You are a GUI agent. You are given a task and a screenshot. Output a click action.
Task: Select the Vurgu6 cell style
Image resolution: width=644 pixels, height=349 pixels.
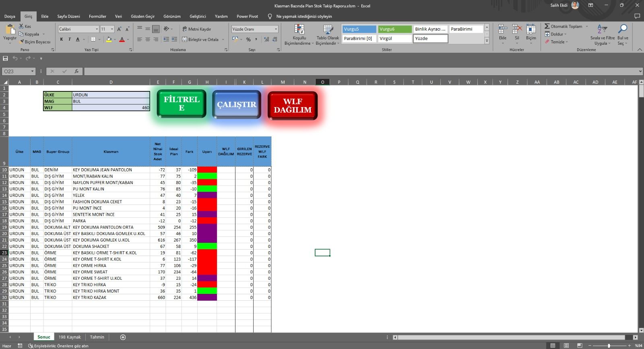click(x=394, y=29)
